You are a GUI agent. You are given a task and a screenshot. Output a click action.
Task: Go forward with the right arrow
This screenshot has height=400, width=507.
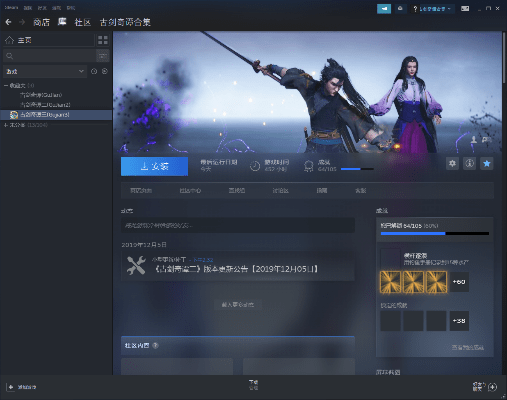coord(22,22)
